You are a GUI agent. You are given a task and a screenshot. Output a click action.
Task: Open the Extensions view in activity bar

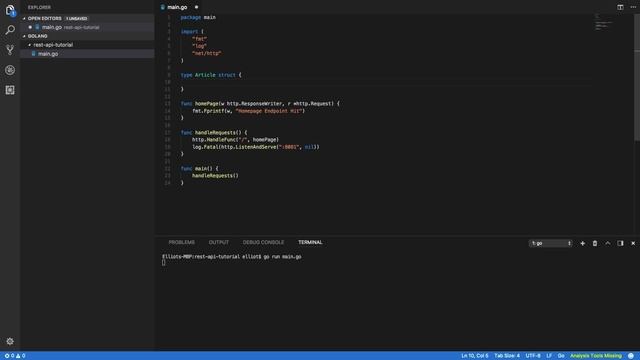pyautogui.click(x=10, y=90)
